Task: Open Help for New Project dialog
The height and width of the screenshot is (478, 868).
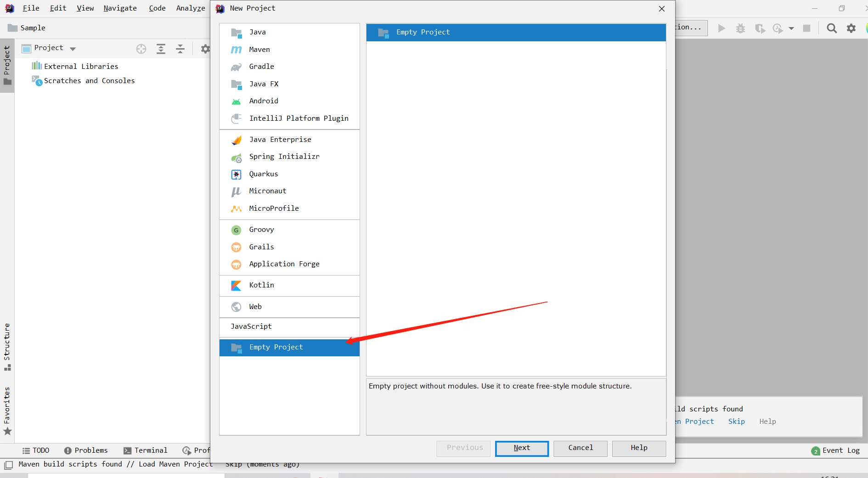Action: tap(639, 448)
